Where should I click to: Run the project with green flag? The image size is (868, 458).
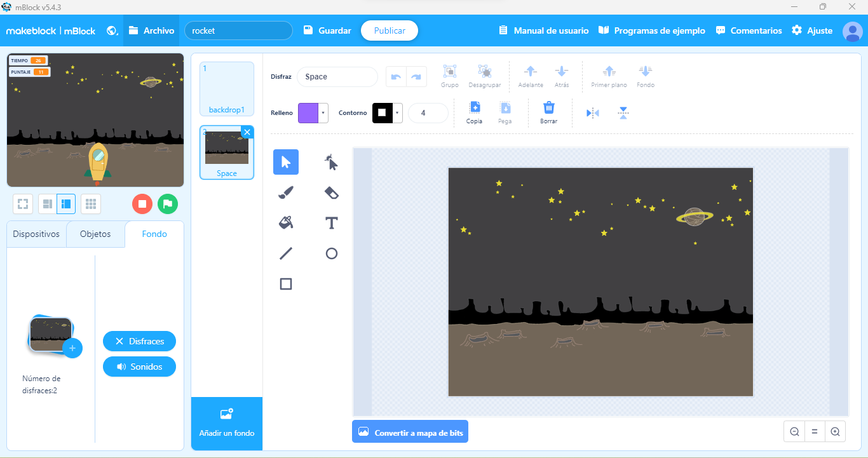pos(168,204)
